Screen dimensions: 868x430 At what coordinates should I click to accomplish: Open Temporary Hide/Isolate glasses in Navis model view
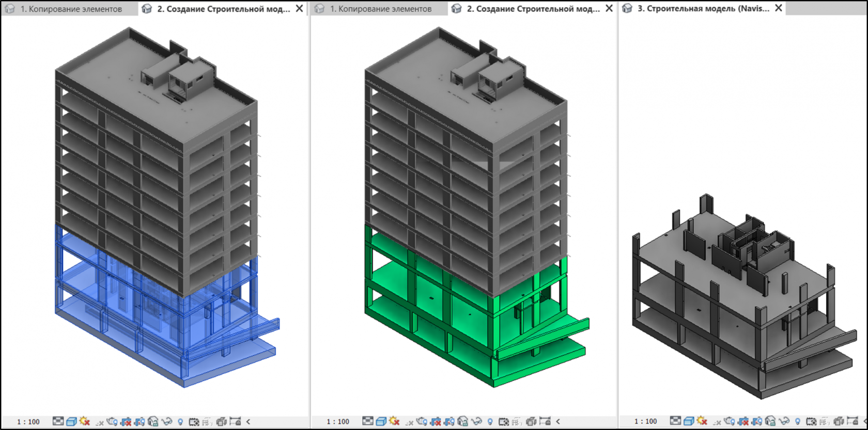coord(784,421)
